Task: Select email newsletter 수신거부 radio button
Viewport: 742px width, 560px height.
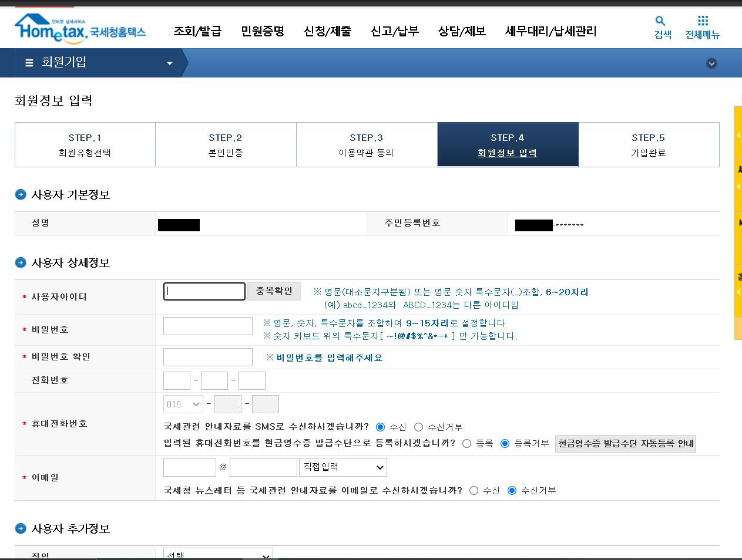Action: pyautogui.click(x=512, y=490)
